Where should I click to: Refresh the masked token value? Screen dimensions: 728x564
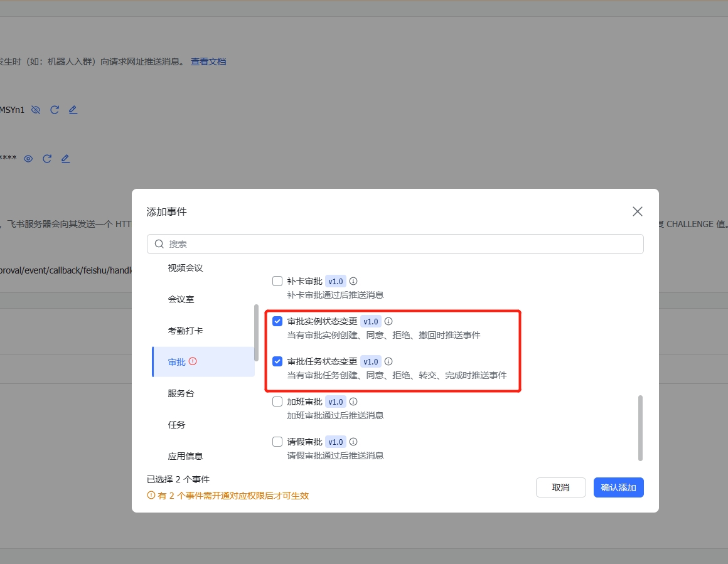point(47,159)
